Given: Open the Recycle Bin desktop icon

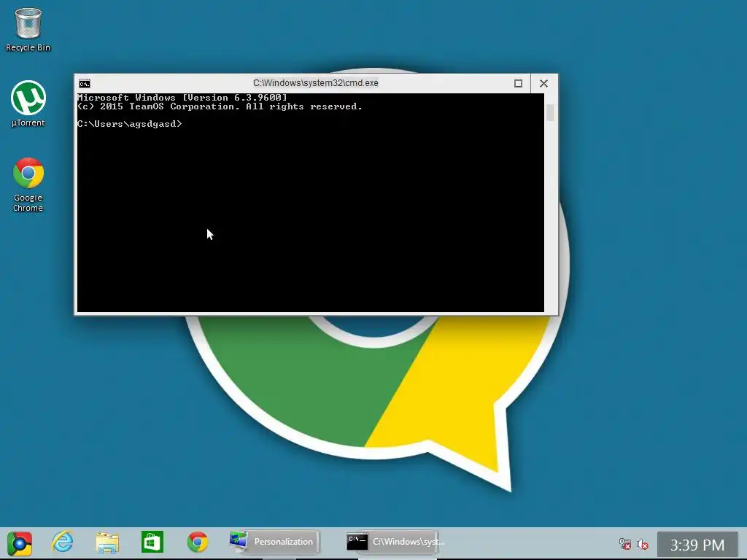Looking at the screenshot, I should pyautogui.click(x=28, y=29).
